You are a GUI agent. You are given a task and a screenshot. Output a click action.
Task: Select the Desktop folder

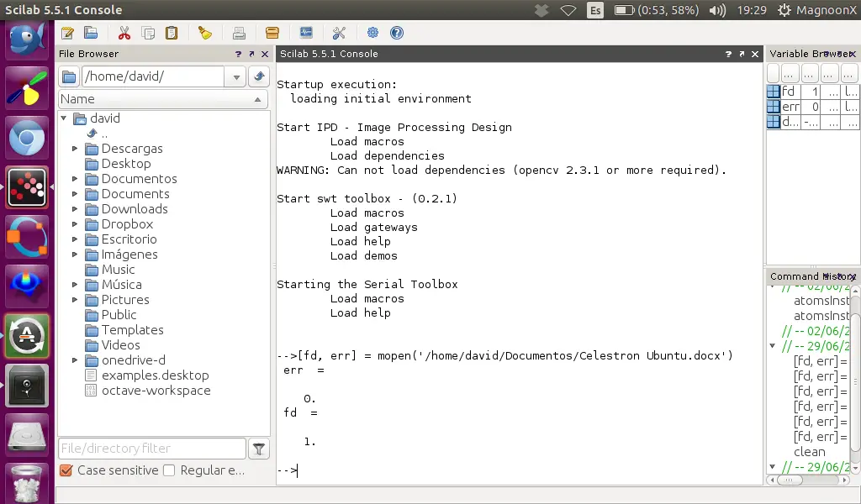[126, 164]
